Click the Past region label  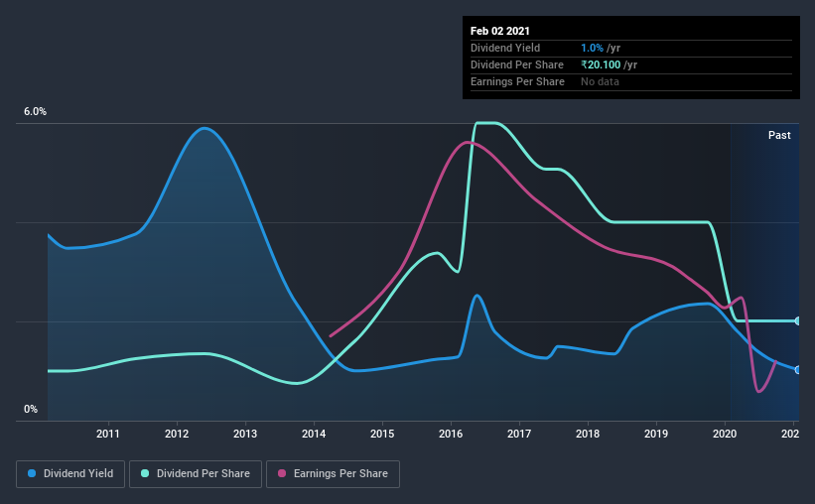click(779, 135)
